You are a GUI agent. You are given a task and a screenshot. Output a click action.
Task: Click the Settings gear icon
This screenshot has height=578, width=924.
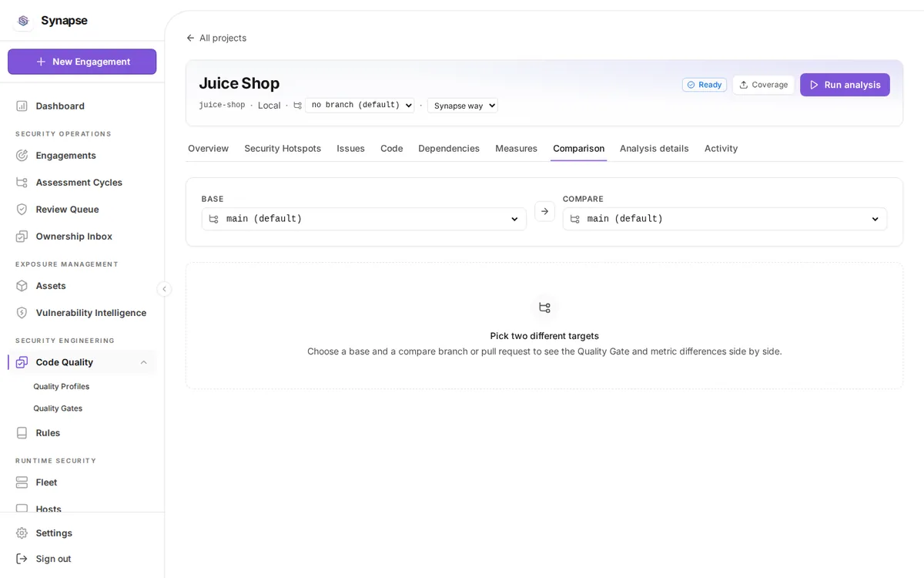point(22,533)
